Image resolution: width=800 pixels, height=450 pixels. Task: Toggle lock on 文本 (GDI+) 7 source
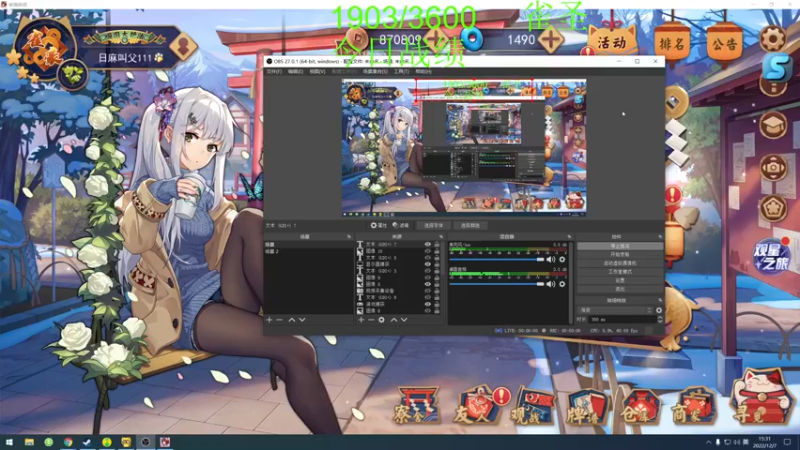437,244
